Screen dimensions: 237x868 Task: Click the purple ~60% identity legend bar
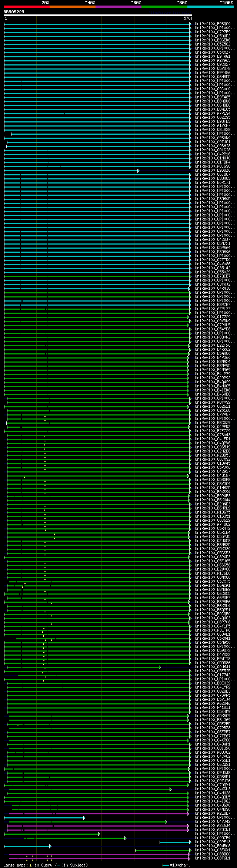tap(118, 7)
